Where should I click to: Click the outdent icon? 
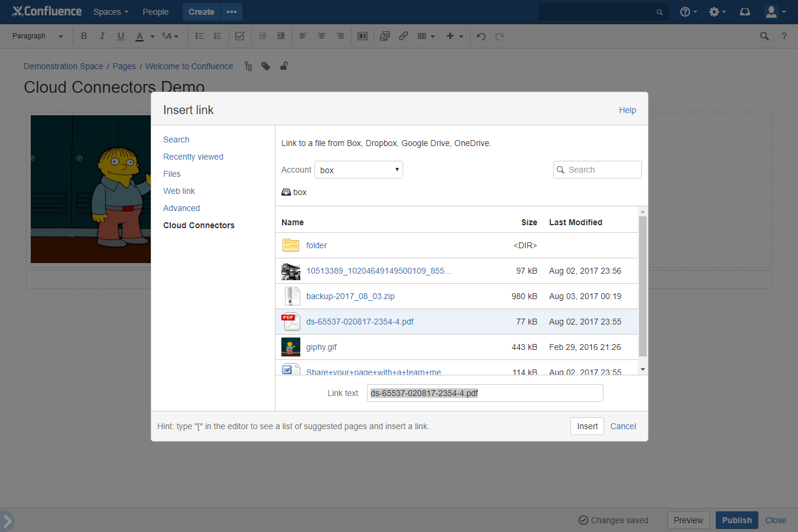pos(262,36)
